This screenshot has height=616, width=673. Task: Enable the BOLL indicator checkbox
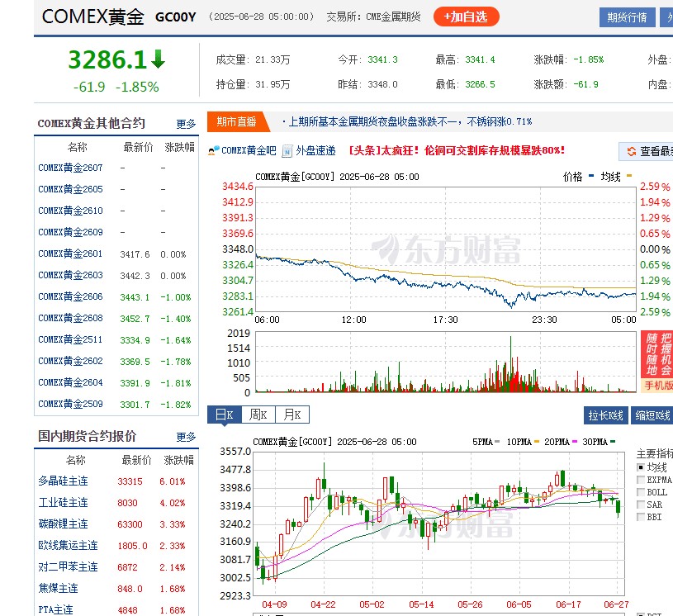click(641, 492)
